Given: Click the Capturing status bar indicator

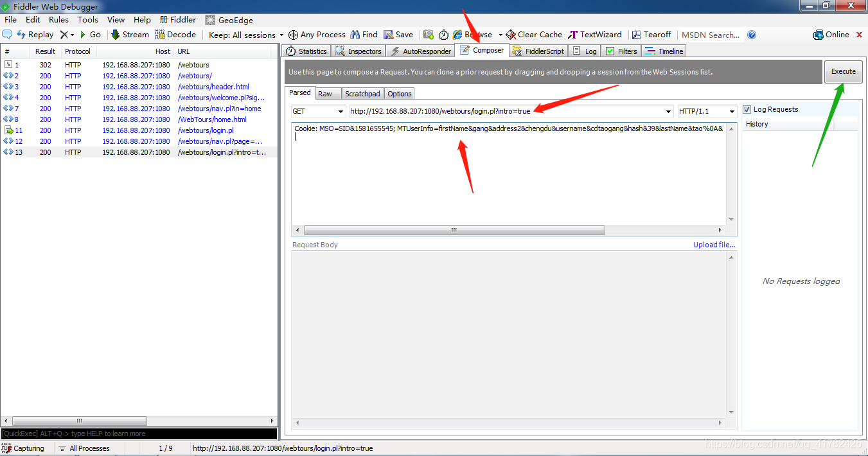Looking at the screenshot, I should [x=24, y=448].
